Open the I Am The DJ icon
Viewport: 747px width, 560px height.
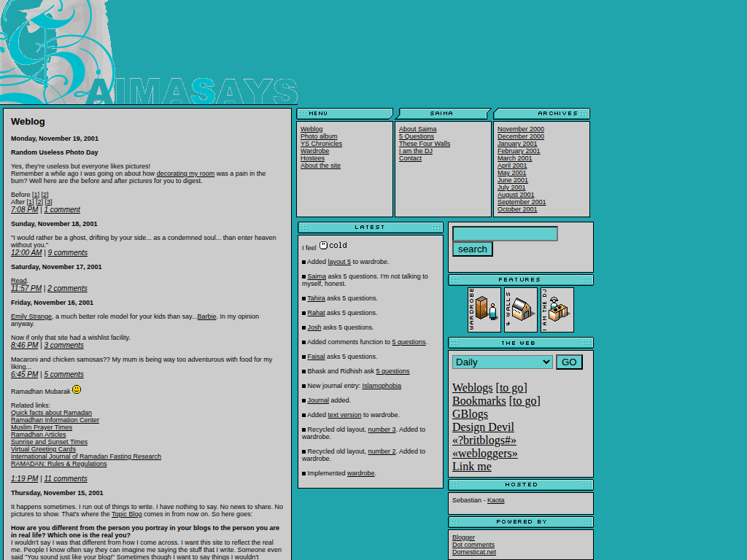tap(557, 310)
